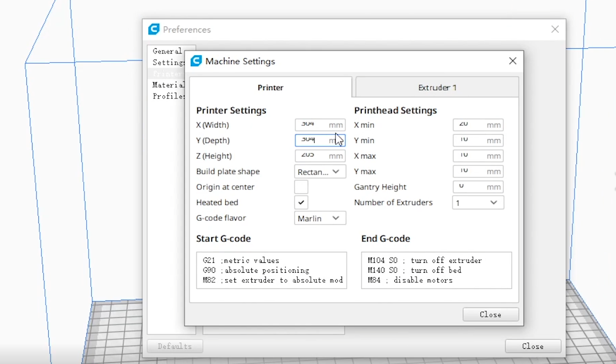This screenshot has height=364, width=616.
Task: Select General in Preferences sidebar
Action: [x=166, y=51]
